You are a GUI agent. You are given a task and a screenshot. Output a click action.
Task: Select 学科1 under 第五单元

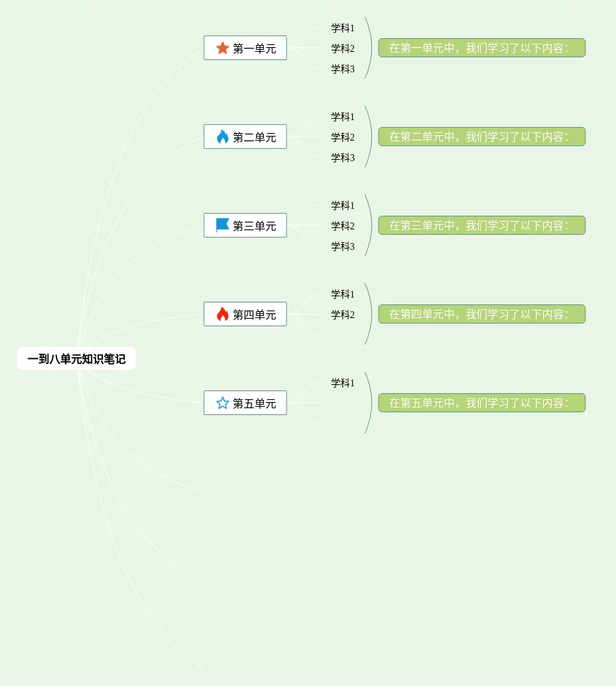(342, 383)
